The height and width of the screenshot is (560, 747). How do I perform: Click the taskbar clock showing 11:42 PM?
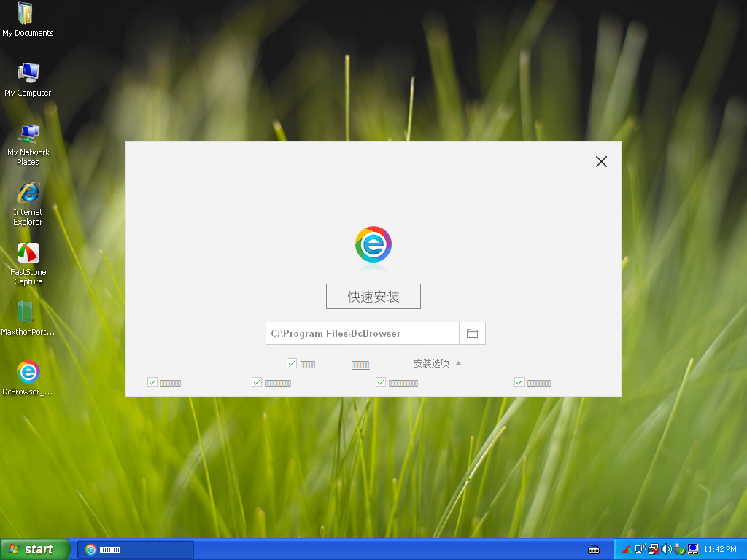pyautogui.click(x=719, y=549)
